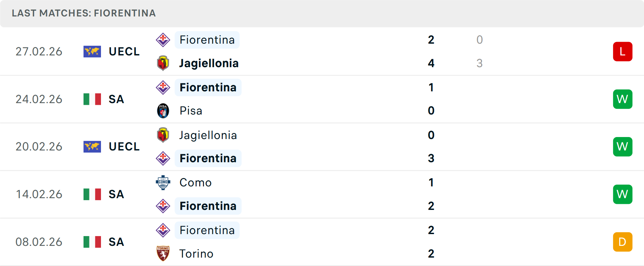Screen dimensions: 644x266
Task: Toggle the yellow D badge for the Torino draw
Action: point(623,242)
